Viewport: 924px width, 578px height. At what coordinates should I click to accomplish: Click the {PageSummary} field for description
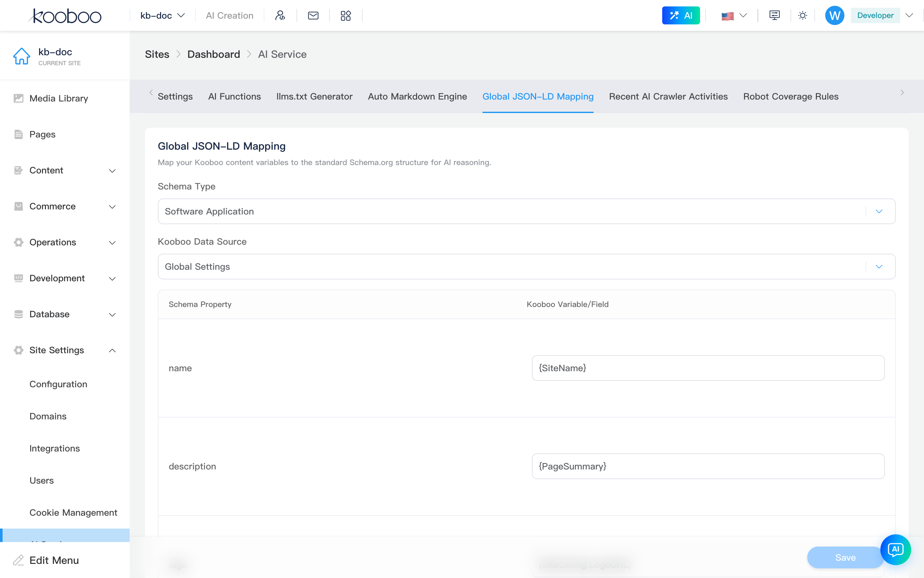[x=708, y=466]
